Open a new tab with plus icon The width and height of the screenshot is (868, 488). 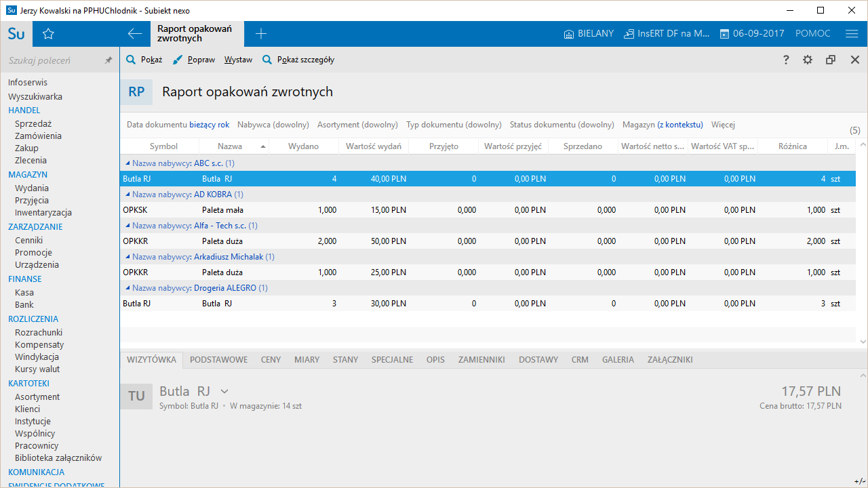point(261,34)
